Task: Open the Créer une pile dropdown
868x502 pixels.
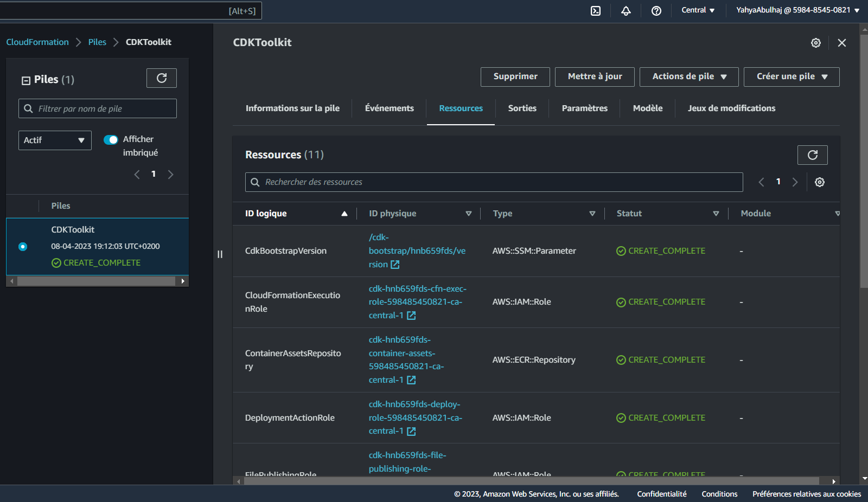Action: coord(792,77)
